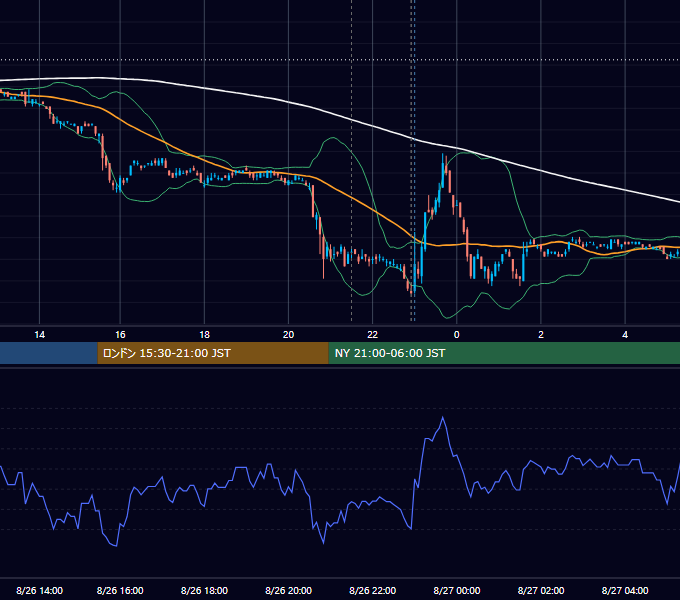Click the hour 20 axis tick label

pyautogui.click(x=288, y=335)
